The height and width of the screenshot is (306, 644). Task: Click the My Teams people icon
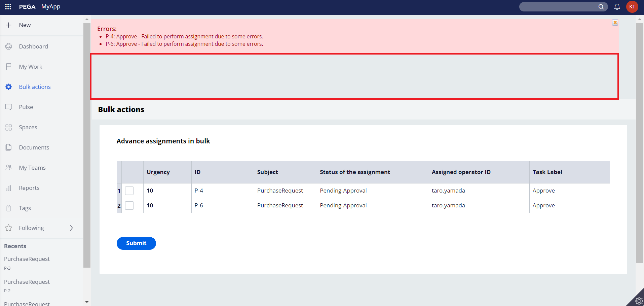tap(9, 168)
